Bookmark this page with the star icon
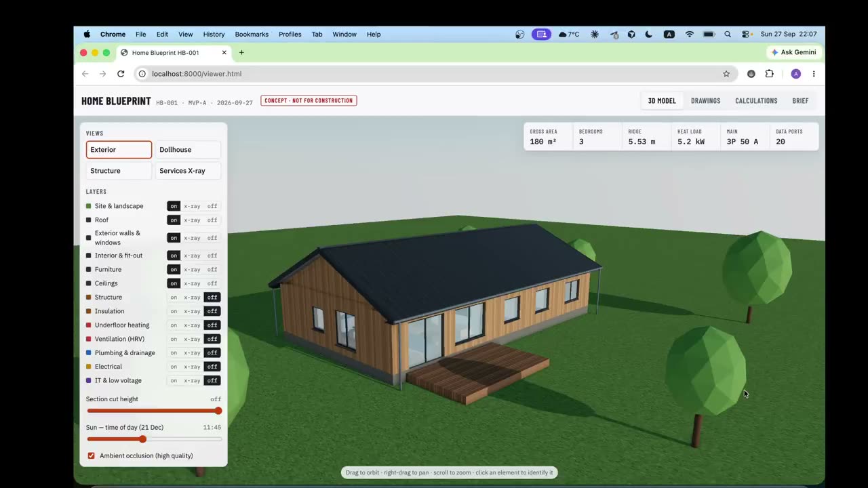 (726, 74)
